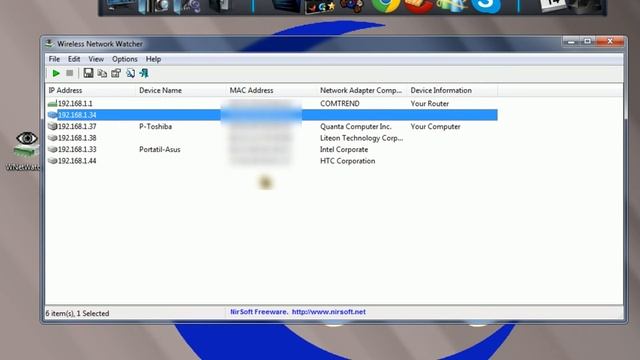Open the Edit menu
The width and height of the screenshot is (640, 360).
point(74,59)
